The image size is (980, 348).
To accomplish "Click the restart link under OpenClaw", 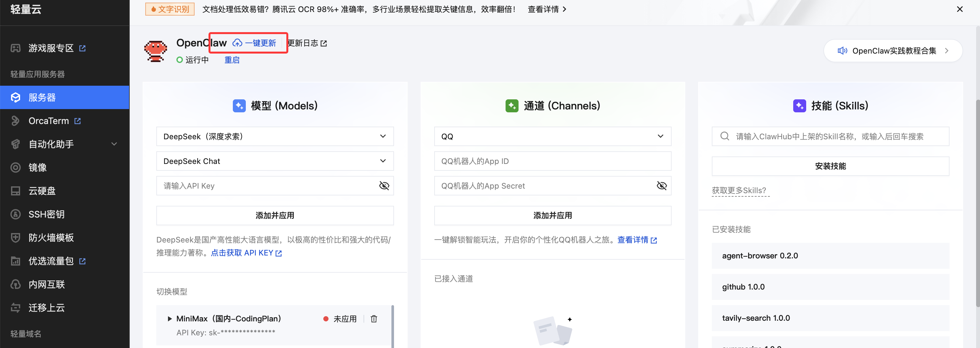I will (x=232, y=60).
